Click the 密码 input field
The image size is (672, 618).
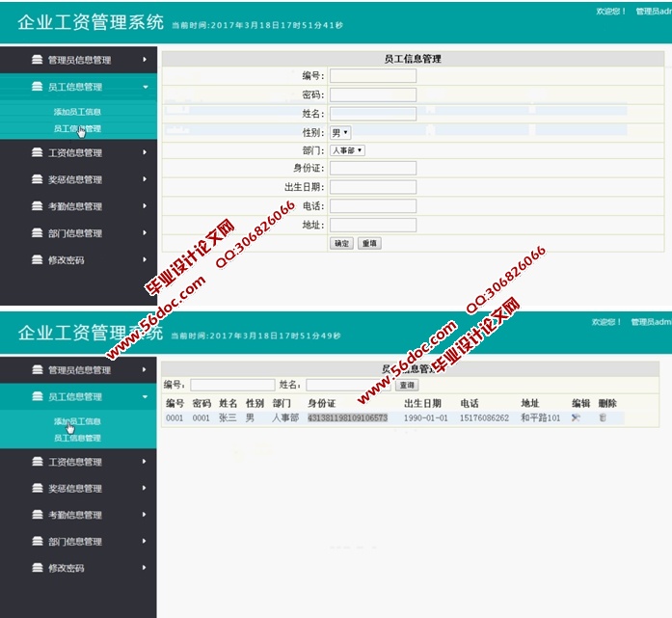pyautogui.click(x=373, y=94)
